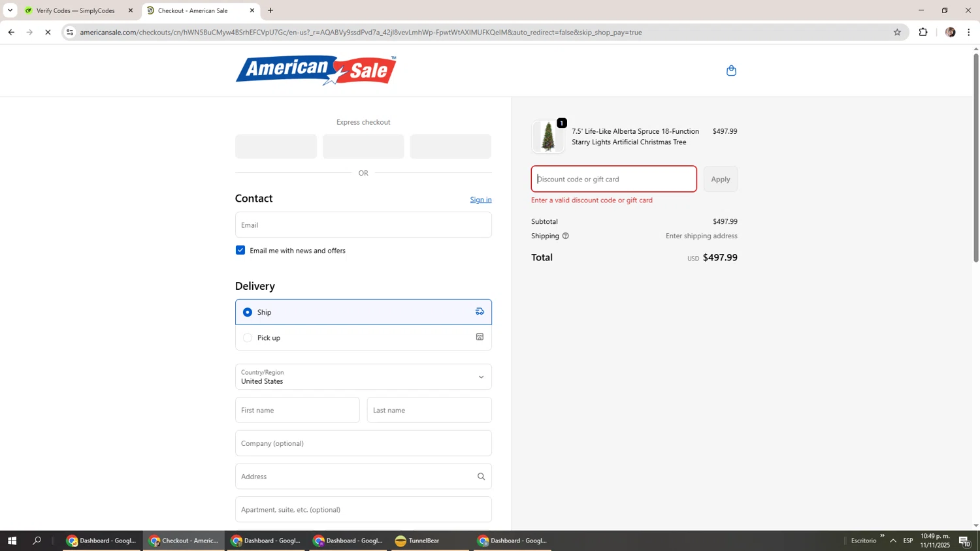Click the Sign in link
The image size is (980, 551).
481,200
